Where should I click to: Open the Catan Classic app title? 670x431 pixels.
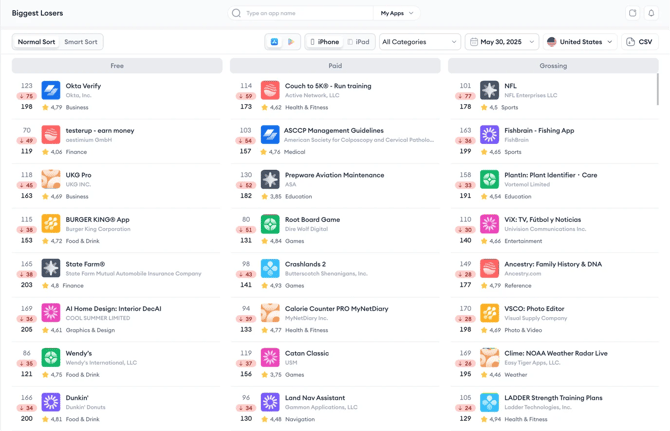(x=307, y=353)
